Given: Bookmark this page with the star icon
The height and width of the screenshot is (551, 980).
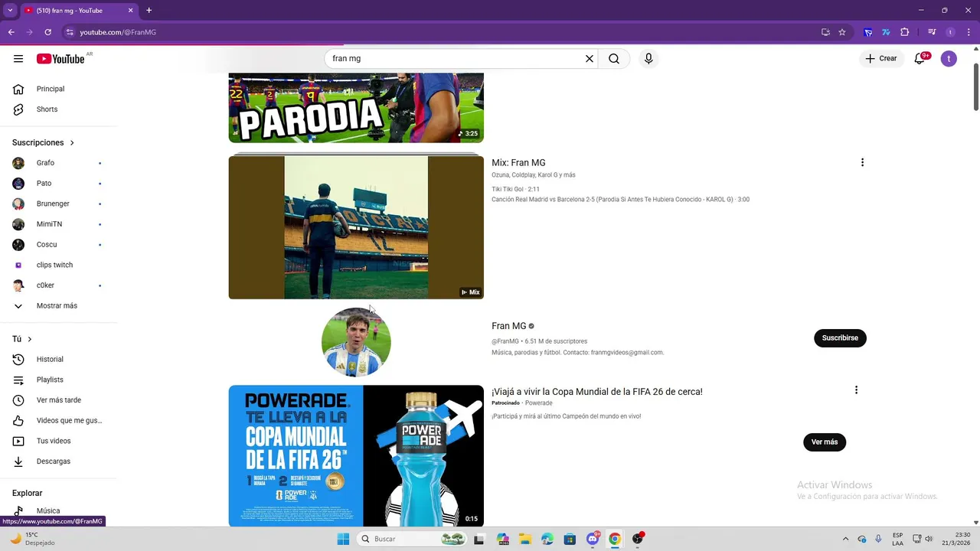Looking at the screenshot, I should point(842,32).
